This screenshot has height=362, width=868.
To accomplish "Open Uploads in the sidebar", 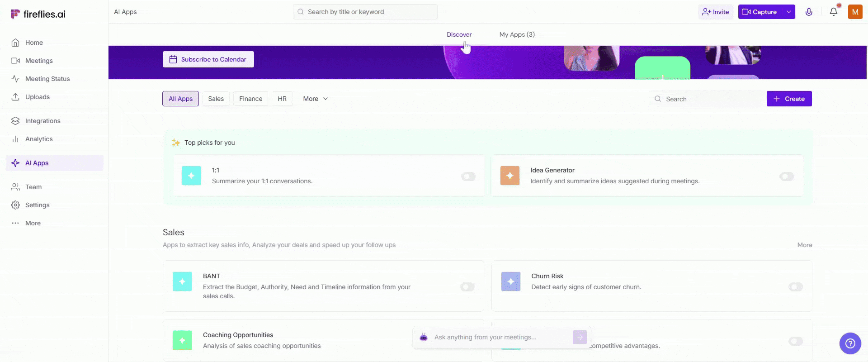I will (54, 97).
